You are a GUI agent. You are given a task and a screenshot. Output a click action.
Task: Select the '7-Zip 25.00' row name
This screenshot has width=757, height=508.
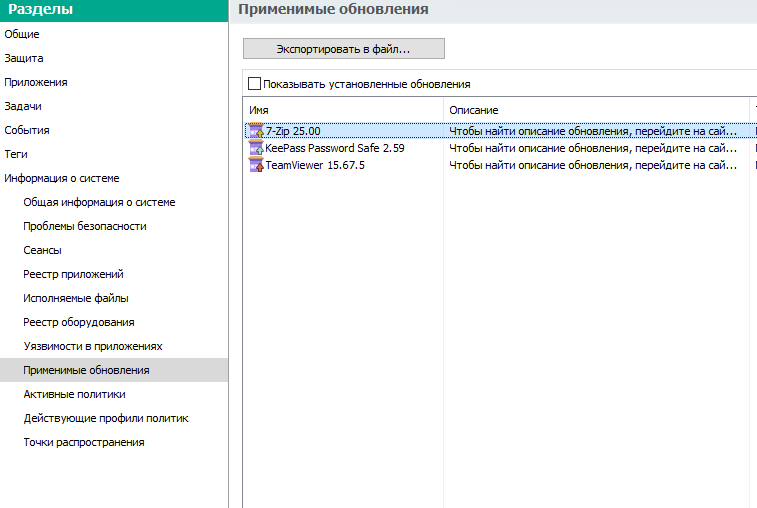293,131
